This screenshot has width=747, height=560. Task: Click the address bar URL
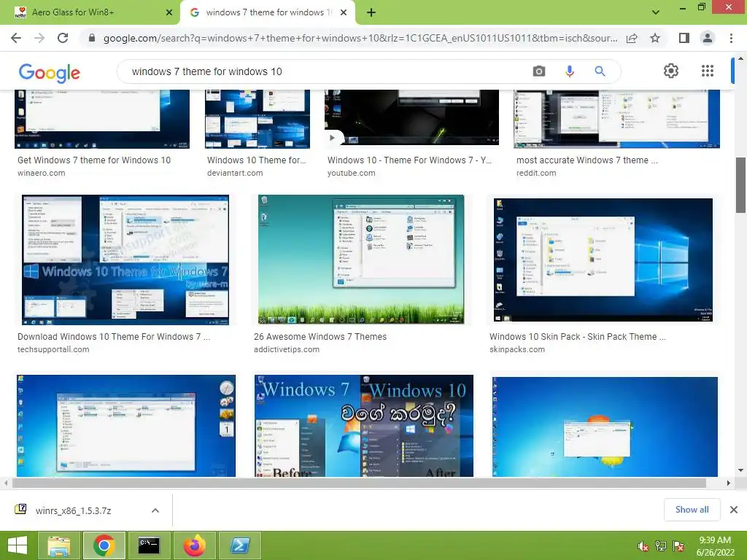click(360, 38)
